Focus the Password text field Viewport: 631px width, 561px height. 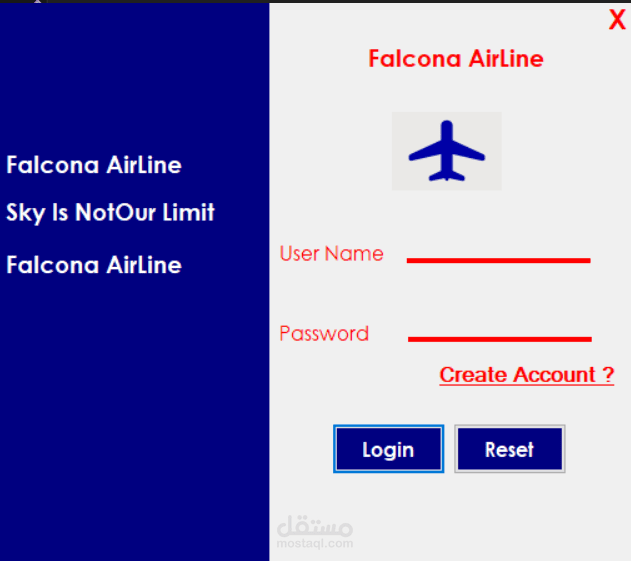click(x=499, y=328)
